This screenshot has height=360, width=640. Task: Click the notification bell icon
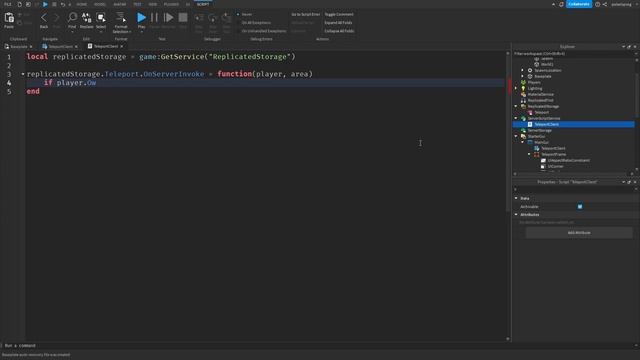pyautogui.click(x=561, y=4)
